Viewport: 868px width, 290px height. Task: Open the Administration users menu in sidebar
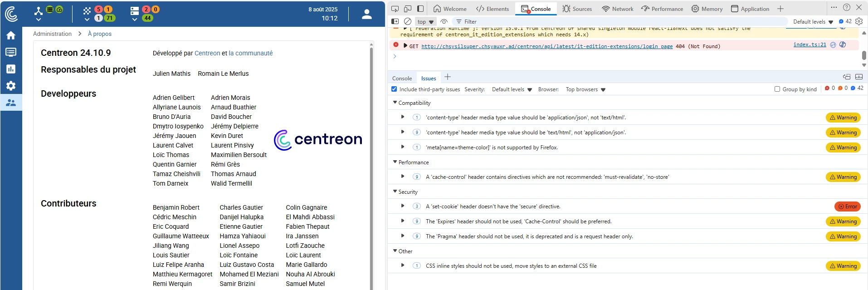(11, 103)
